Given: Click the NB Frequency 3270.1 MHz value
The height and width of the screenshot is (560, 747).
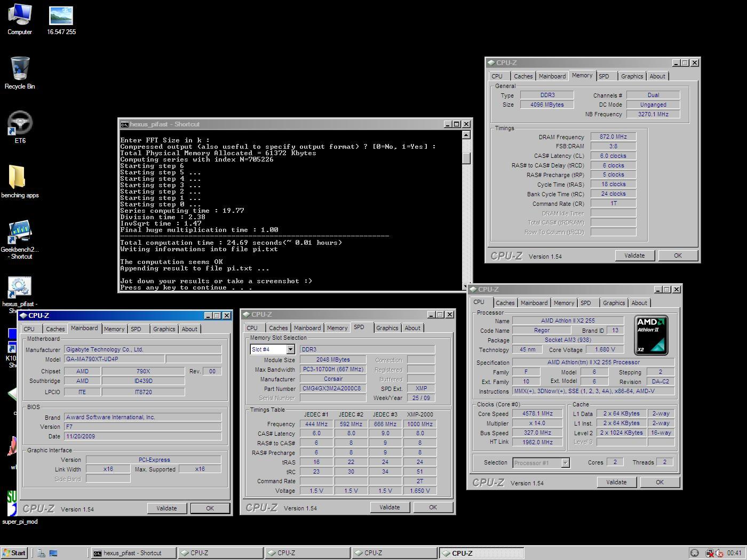Looking at the screenshot, I should (653, 114).
